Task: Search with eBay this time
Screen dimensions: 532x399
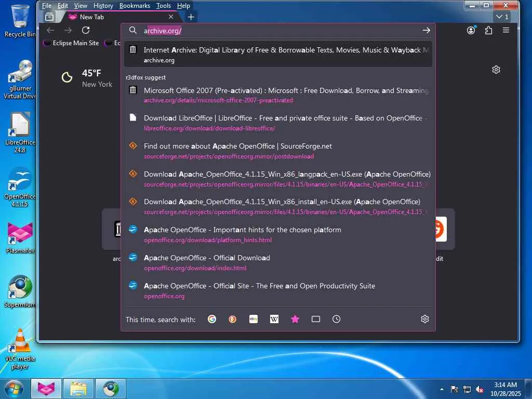Action: [254, 319]
